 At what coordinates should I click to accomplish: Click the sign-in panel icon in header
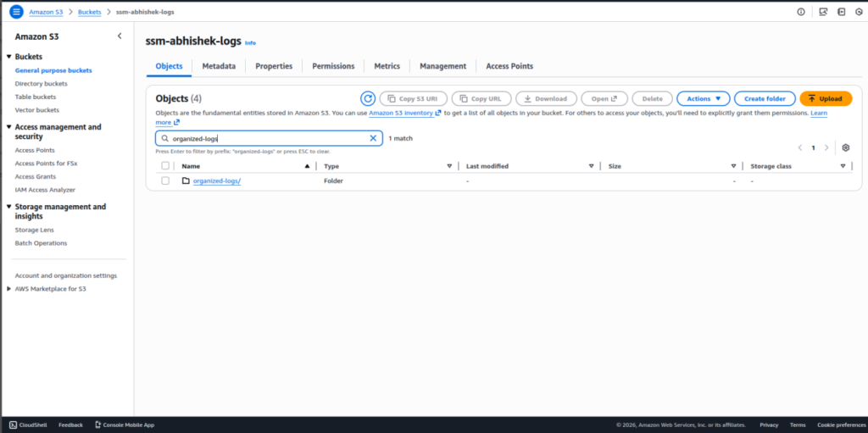[x=842, y=12]
